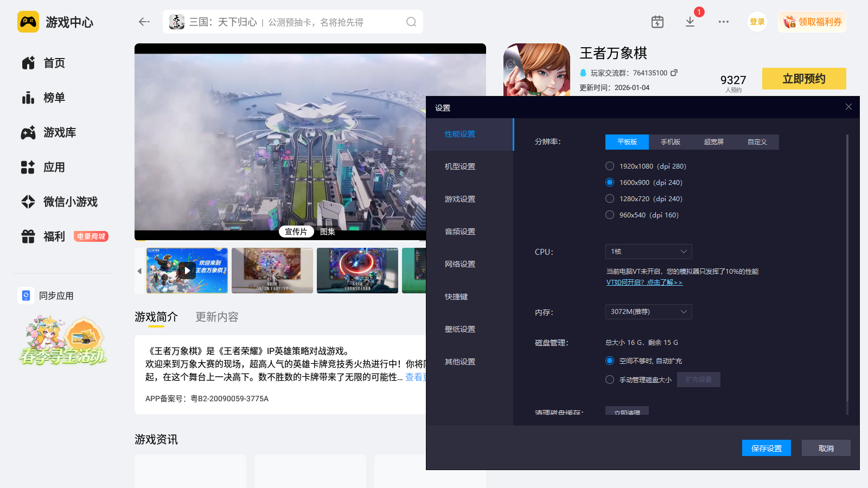Click the 游戏中心 gamepad logo icon
The image size is (868, 488).
pyautogui.click(x=28, y=22)
